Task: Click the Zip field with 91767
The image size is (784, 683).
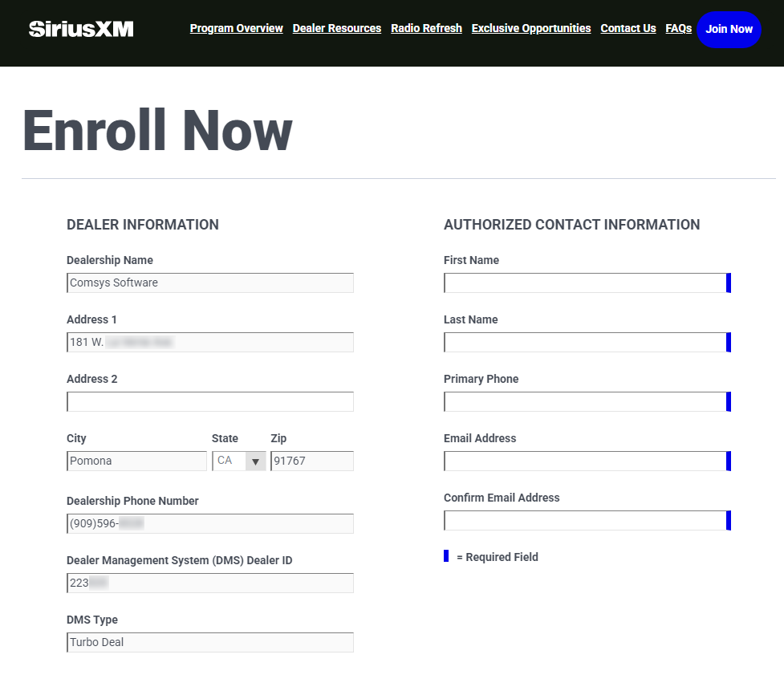Action: click(312, 461)
